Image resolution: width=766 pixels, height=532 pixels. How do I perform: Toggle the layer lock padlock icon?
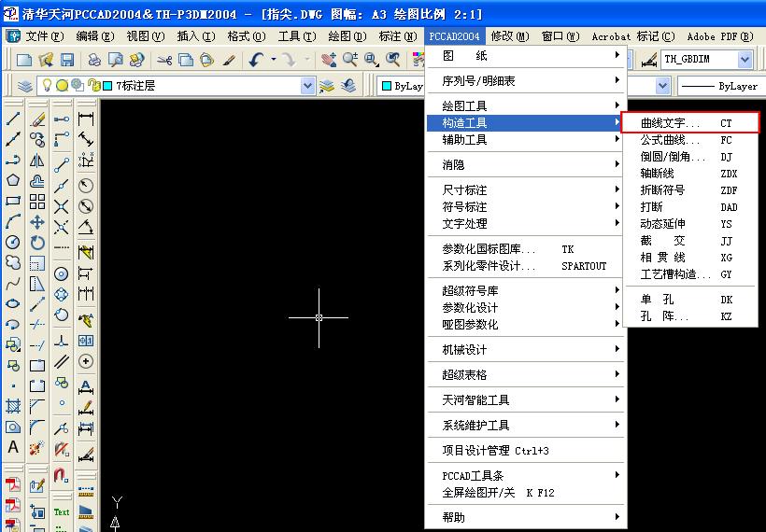93,86
